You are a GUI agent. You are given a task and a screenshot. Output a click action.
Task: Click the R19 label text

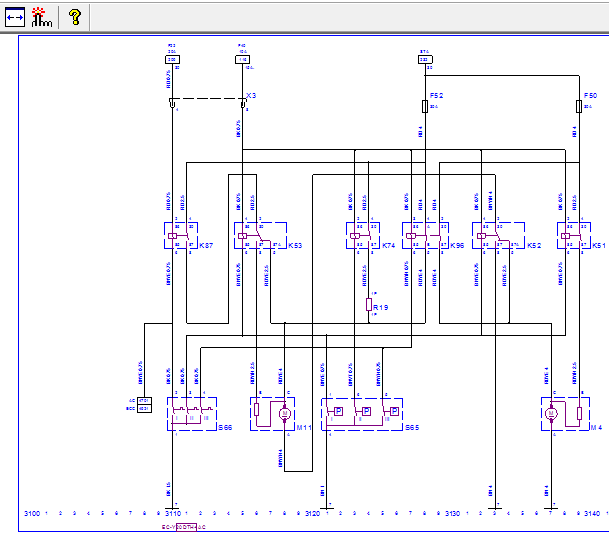coord(381,307)
